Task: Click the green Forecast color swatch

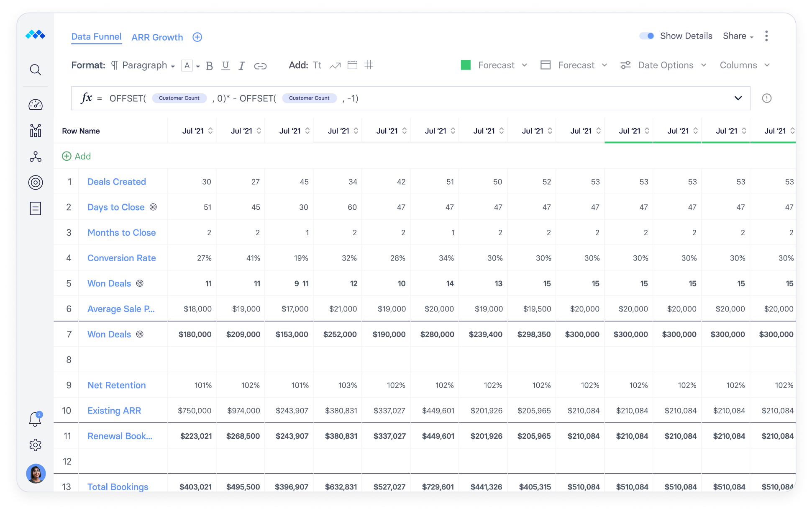Action: coord(466,65)
